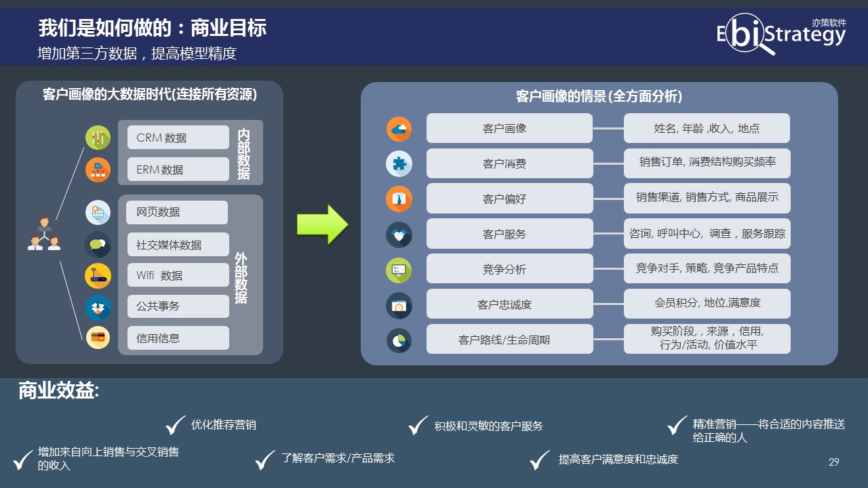This screenshot has width=868, height=488.
Task: Click the presentation icon beside 竞争分析
Action: point(399,268)
